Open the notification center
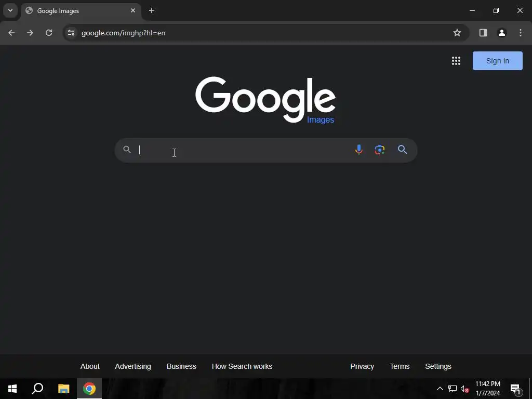 pyautogui.click(x=516, y=389)
